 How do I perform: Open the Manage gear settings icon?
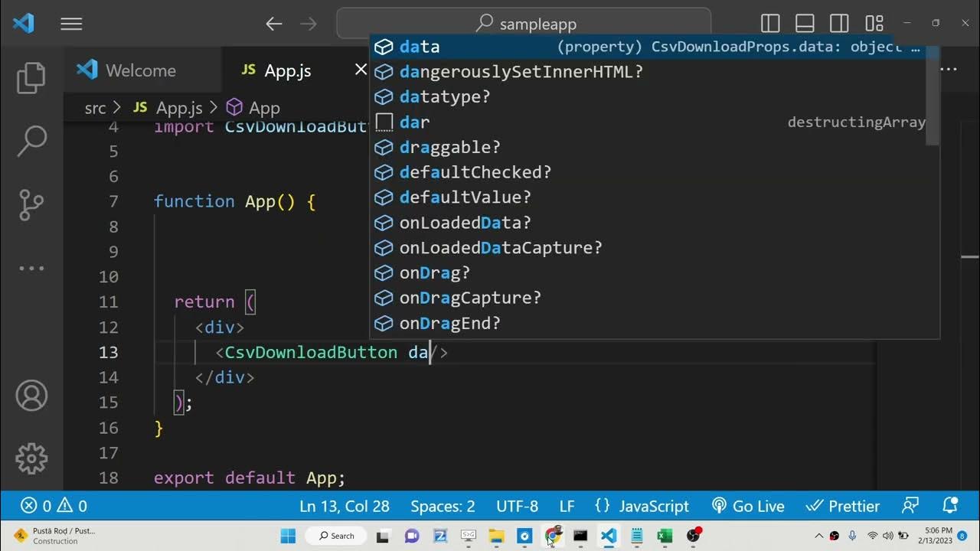tap(31, 458)
